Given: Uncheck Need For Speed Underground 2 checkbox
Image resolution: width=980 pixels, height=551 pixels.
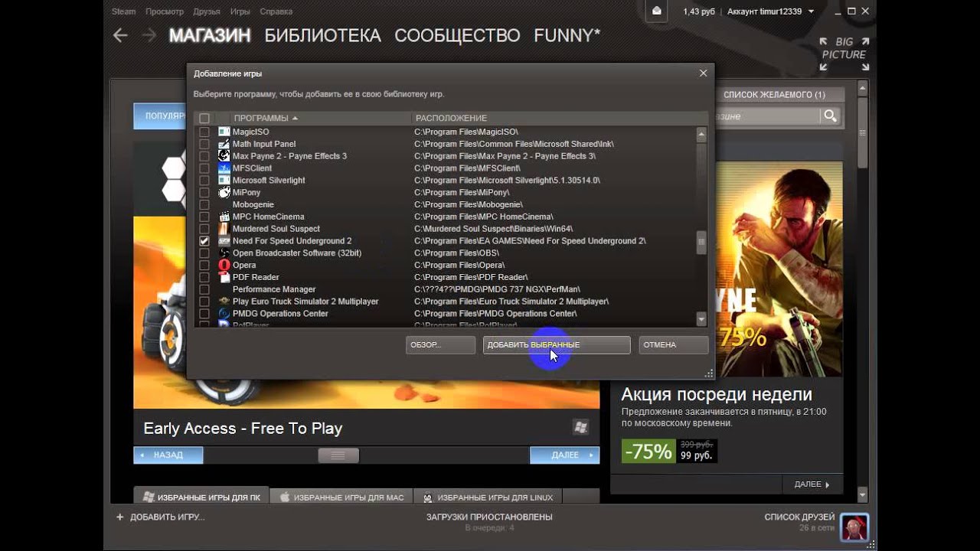Looking at the screenshot, I should 204,241.
